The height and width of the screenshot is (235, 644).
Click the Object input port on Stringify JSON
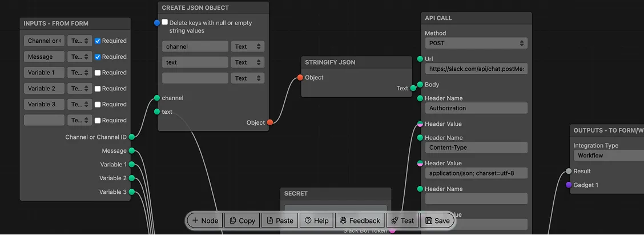300,77
